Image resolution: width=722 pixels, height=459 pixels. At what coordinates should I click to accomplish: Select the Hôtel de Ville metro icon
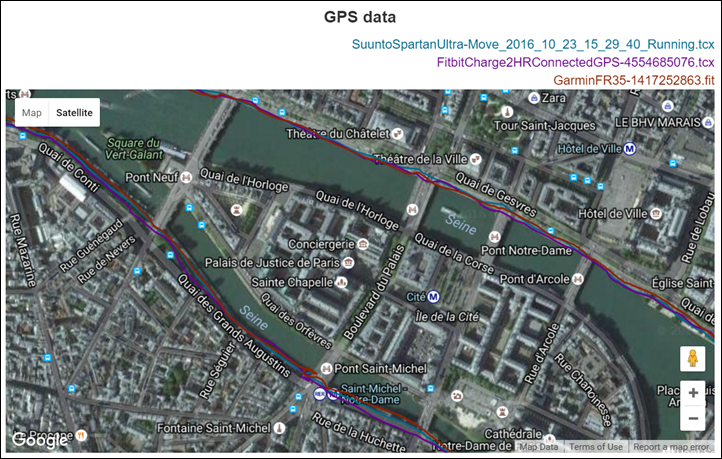[630, 148]
